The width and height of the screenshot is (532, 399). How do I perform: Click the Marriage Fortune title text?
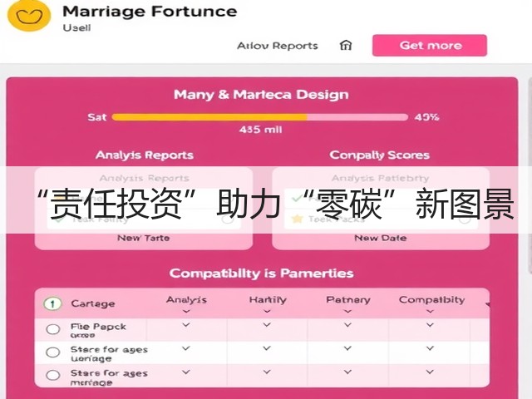point(150,12)
